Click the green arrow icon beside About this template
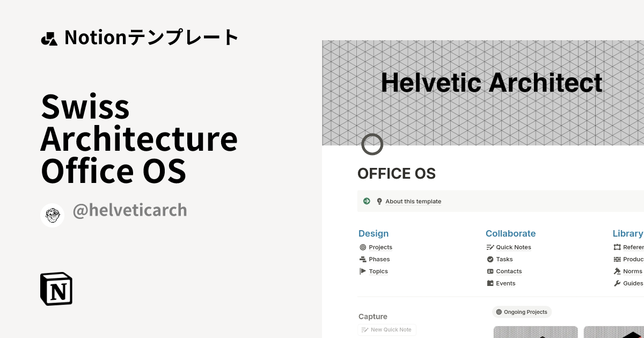The height and width of the screenshot is (338, 644). 367,201
